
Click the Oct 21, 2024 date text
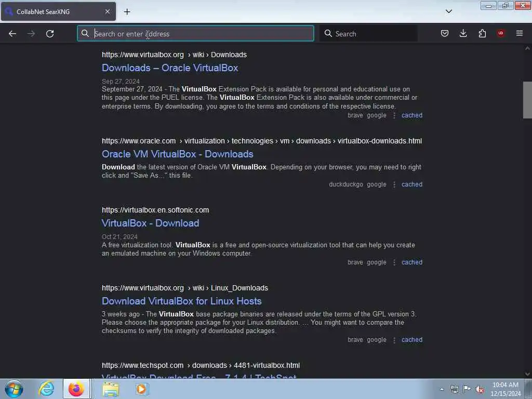point(119,236)
